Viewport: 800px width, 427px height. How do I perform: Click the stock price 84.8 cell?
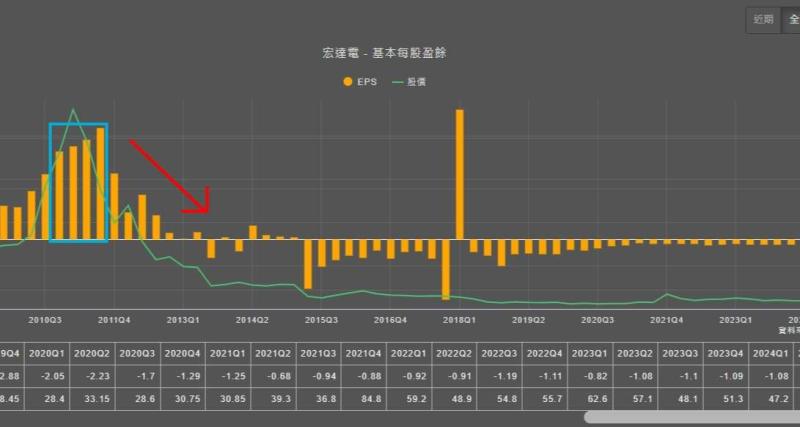[363, 399]
